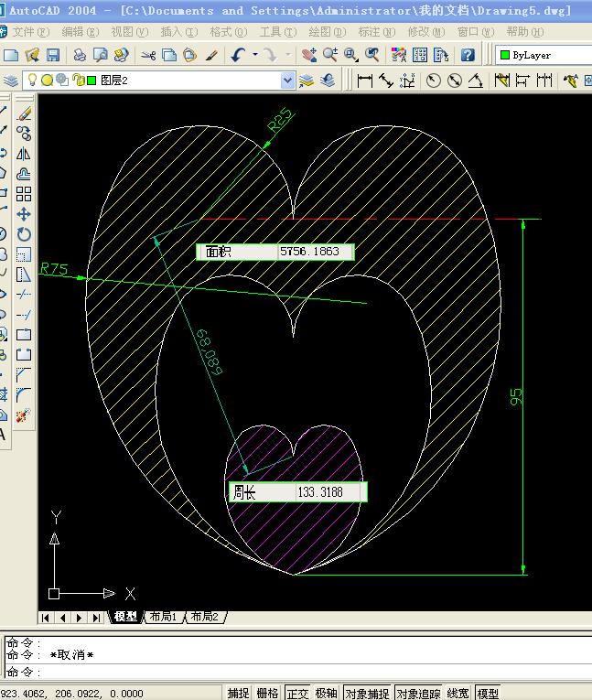Open the 修改 menu

click(x=426, y=32)
